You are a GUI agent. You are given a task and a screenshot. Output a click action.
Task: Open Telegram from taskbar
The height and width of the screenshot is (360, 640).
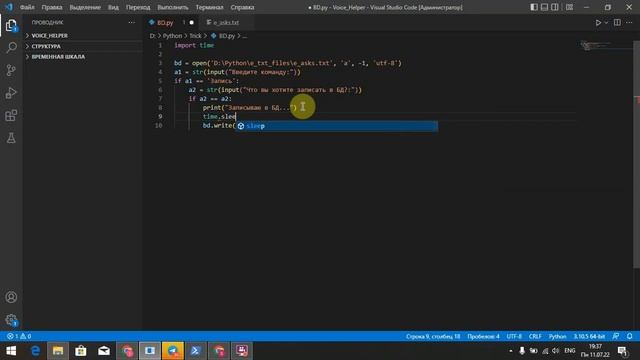173,351
